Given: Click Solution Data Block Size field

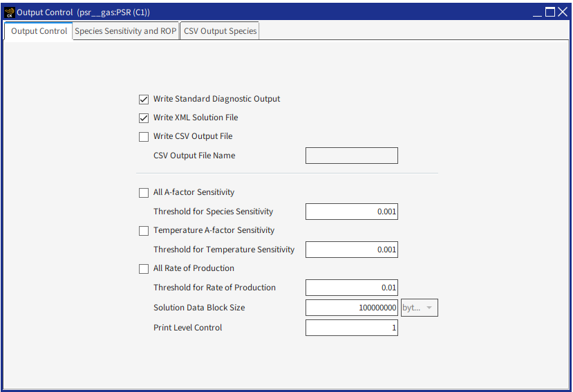Looking at the screenshot, I should (x=352, y=308).
